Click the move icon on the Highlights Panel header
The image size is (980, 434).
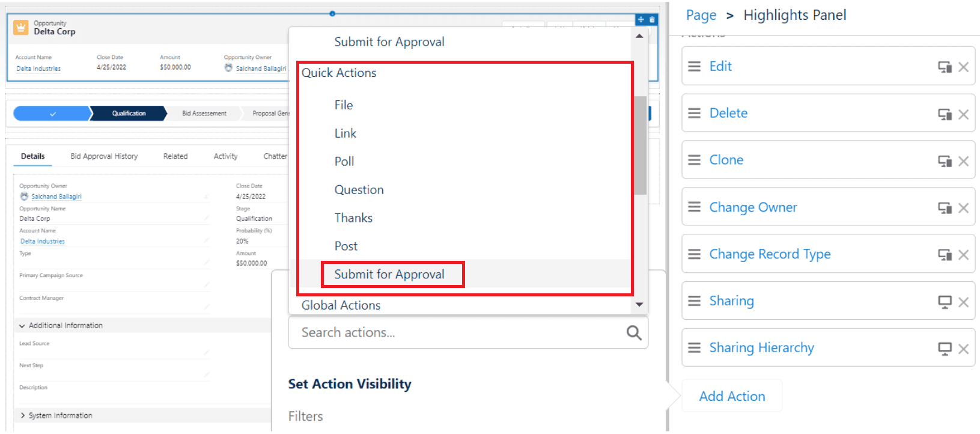(x=641, y=20)
